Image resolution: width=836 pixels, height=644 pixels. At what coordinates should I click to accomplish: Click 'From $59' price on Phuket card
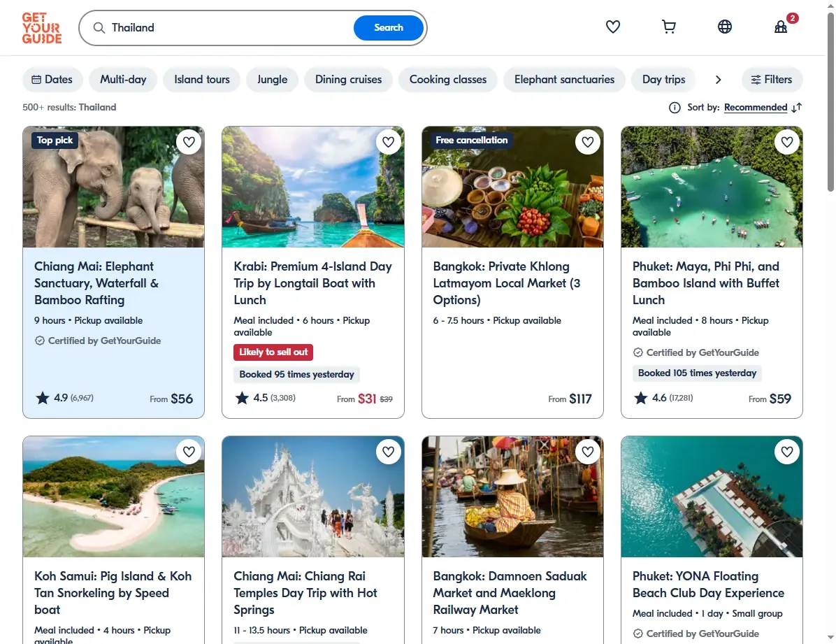coord(770,399)
